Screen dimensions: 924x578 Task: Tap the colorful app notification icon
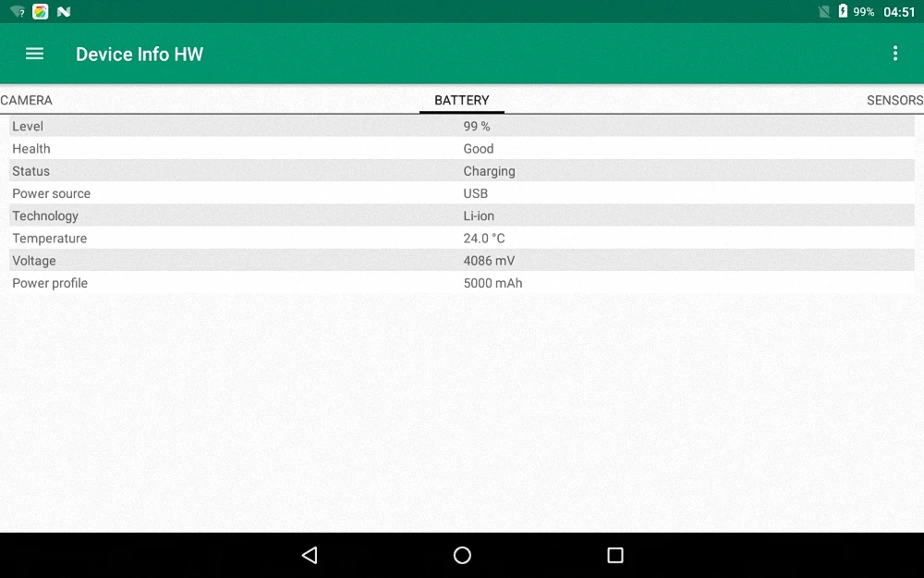pos(40,12)
